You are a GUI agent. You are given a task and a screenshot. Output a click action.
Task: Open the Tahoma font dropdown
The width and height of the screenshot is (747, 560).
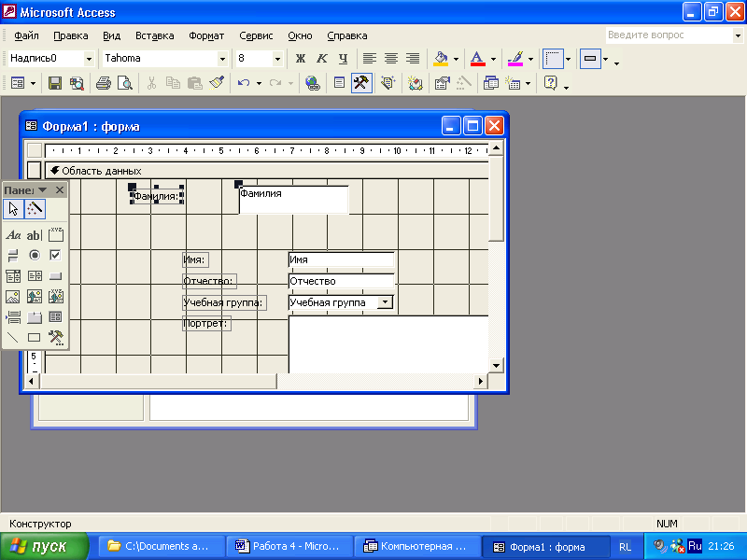[x=222, y=59]
